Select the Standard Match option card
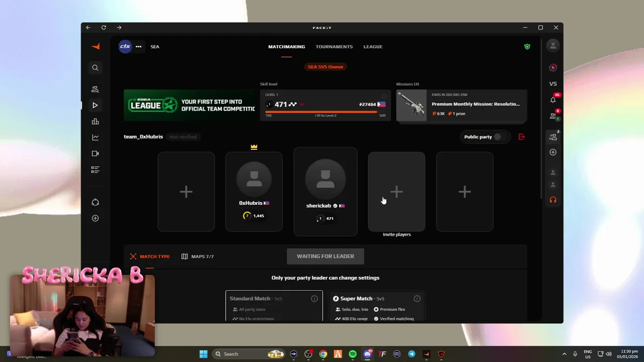This screenshot has width=644, height=362. click(274, 306)
